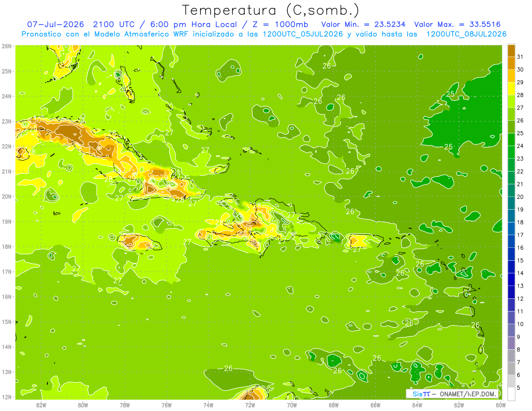Click the color bar legend value 31
The height and width of the screenshot is (411, 532).
520,57
